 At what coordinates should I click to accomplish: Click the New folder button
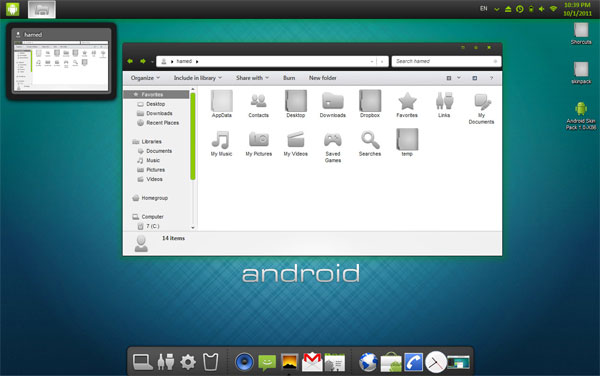coord(323,78)
